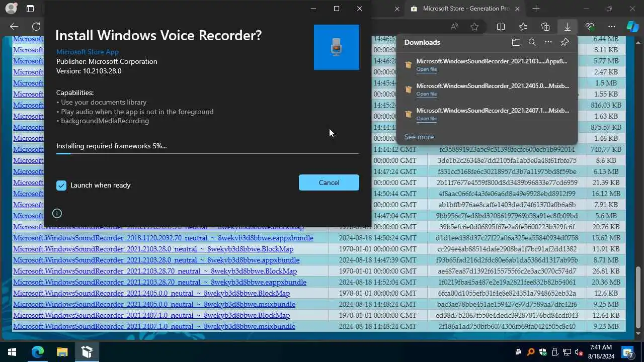Download 2021.2407.1.0 msixbundle link
The width and height of the screenshot is (644, 362).
point(154,326)
